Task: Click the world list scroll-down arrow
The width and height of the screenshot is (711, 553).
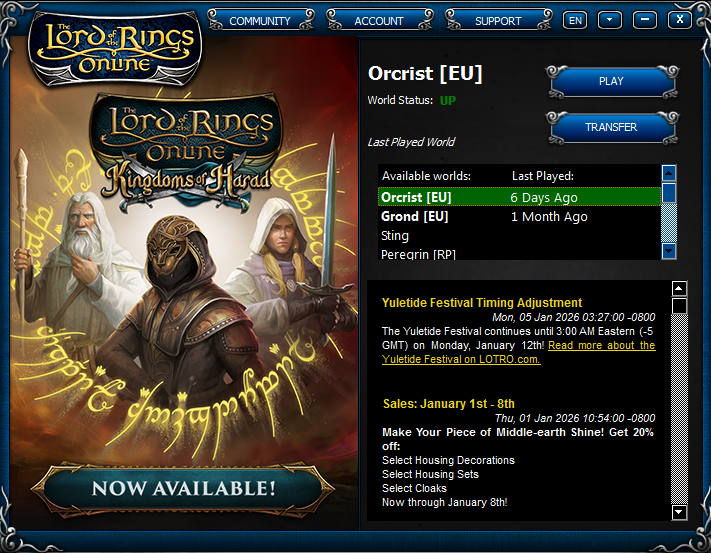Action: pyautogui.click(x=669, y=250)
